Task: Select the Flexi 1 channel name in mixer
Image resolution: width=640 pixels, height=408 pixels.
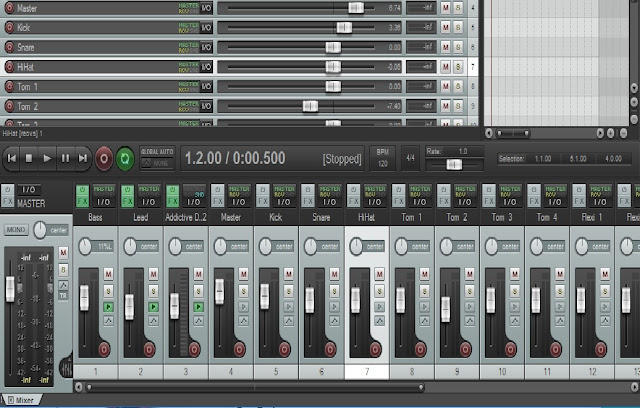Action: [592, 217]
